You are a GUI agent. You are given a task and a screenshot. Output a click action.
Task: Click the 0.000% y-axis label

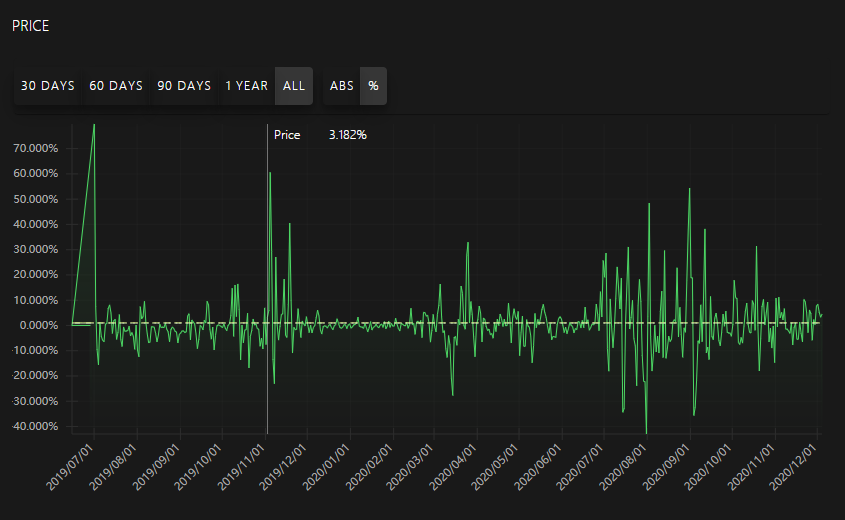point(39,325)
